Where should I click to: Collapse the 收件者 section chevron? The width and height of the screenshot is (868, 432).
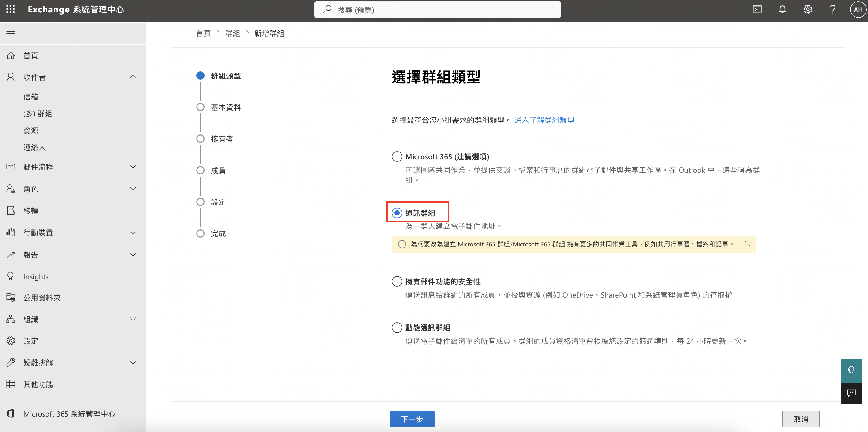pos(133,77)
